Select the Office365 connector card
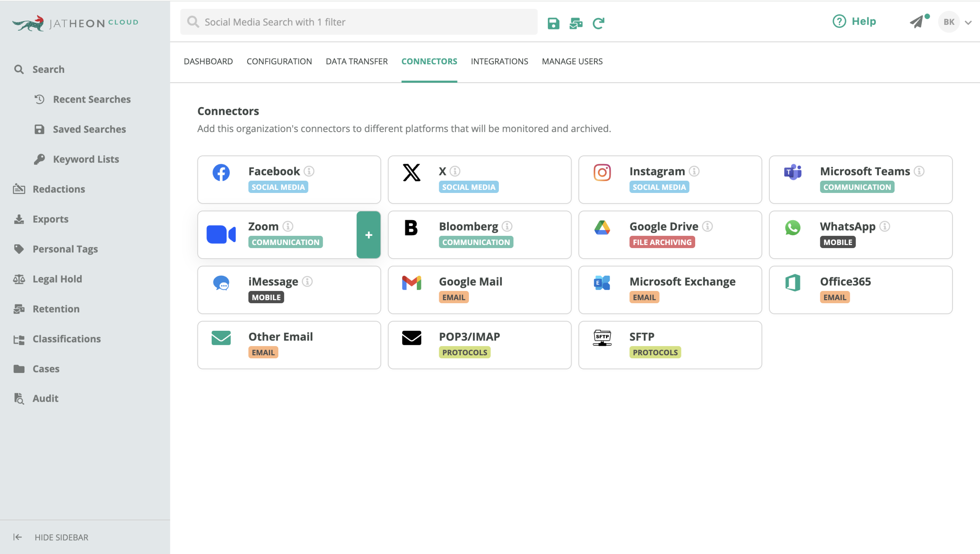The width and height of the screenshot is (980, 554). point(861,290)
